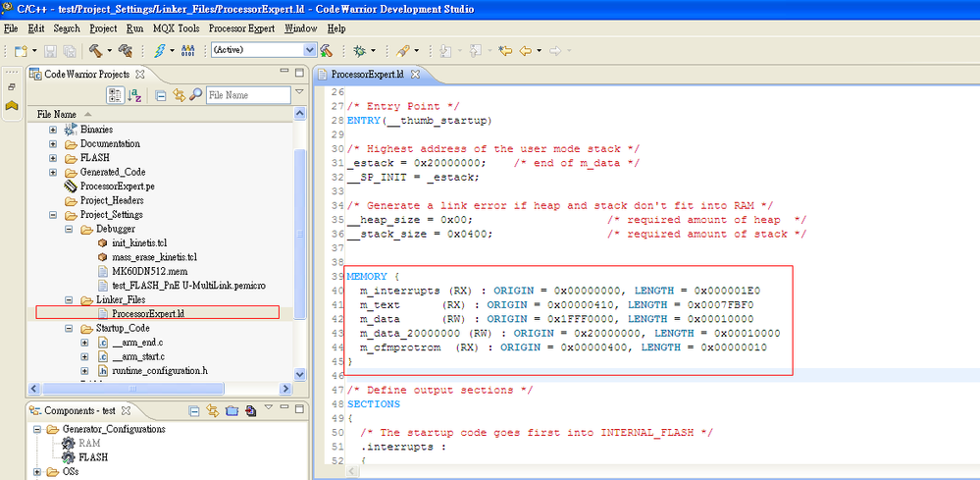Collapse the Project_Settings folder
The height and width of the screenshot is (480, 980).
pyautogui.click(x=53, y=214)
